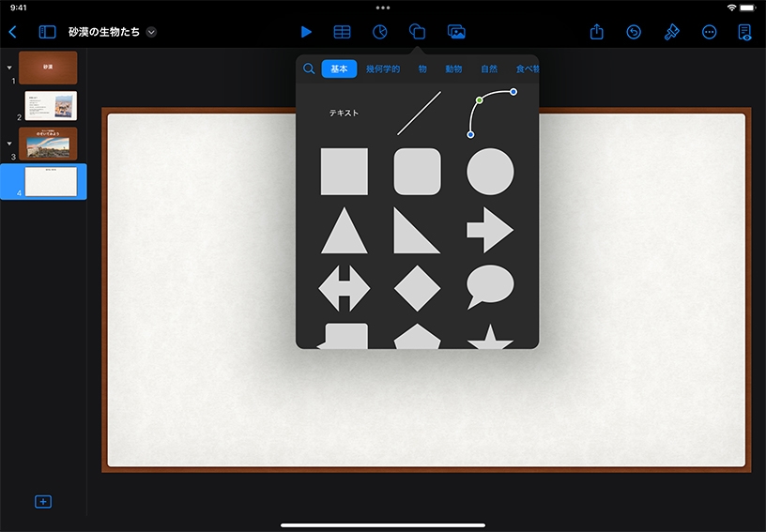The width and height of the screenshot is (766, 532).
Task: Tap the insert media photo icon
Action: tap(456, 32)
